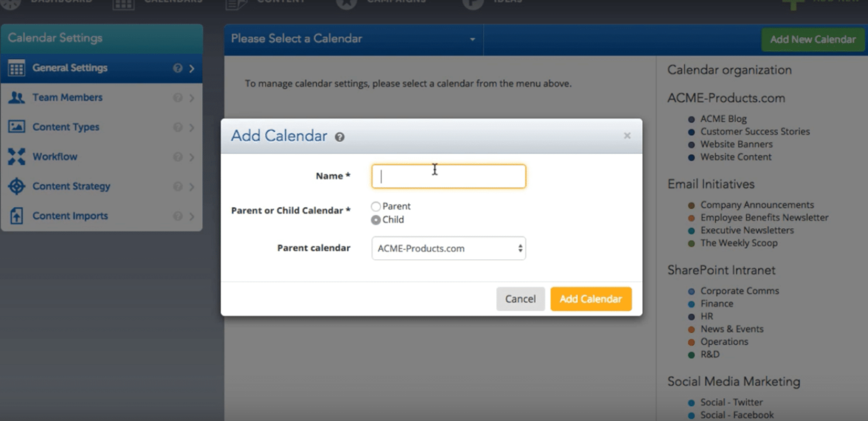This screenshot has width=868, height=421.
Task: Click inside the Name input field
Action: click(448, 175)
